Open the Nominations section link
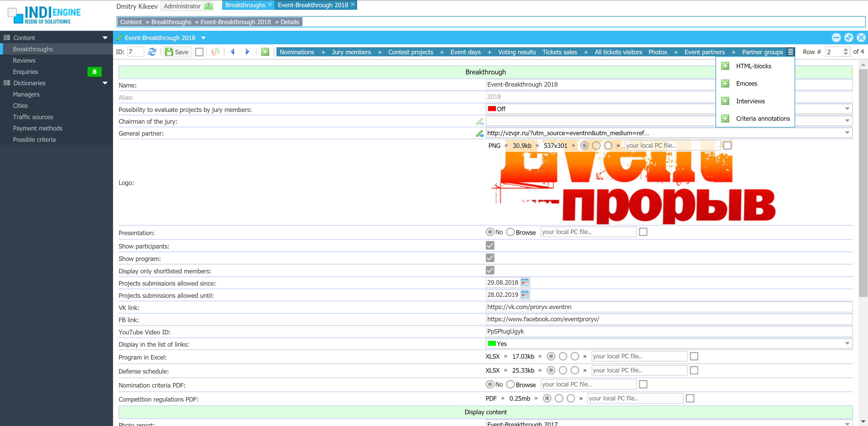Viewport: 868px width, 426px height. click(297, 52)
